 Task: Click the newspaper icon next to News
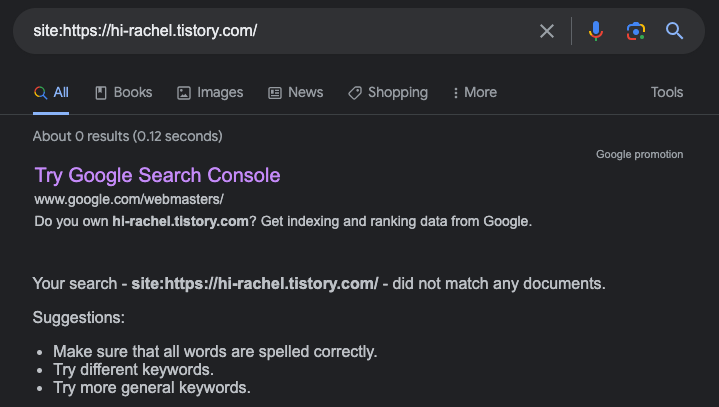[275, 93]
